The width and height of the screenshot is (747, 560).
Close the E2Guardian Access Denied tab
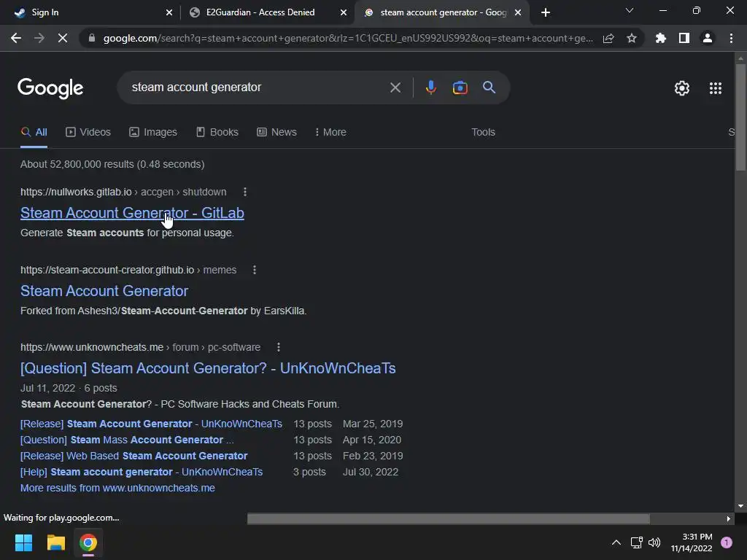click(x=344, y=13)
